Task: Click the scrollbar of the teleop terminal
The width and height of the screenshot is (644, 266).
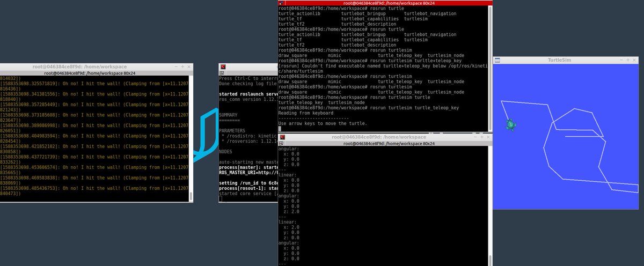Action: (x=491, y=68)
